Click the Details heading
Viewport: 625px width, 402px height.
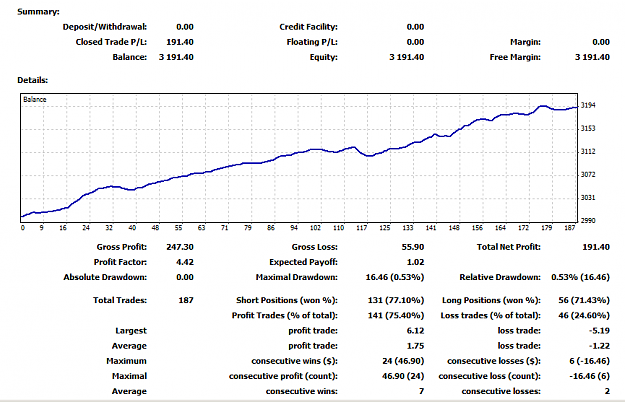pos(33,80)
